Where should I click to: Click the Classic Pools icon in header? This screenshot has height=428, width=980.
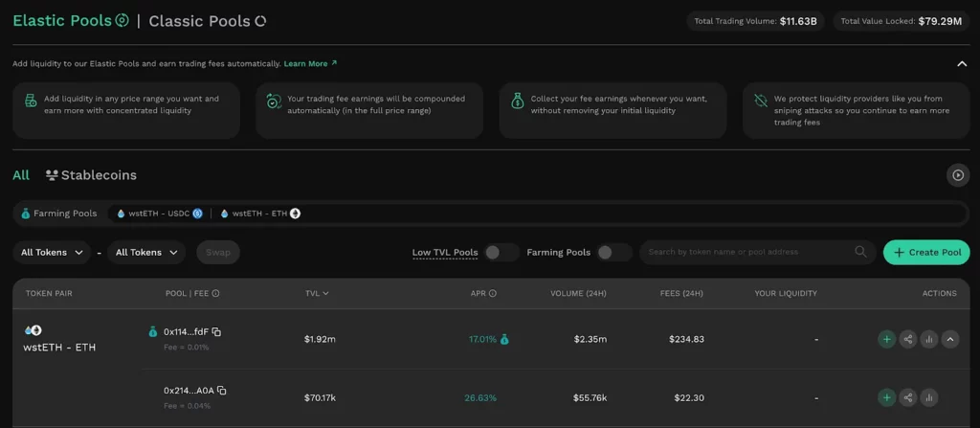click(260, 21)
